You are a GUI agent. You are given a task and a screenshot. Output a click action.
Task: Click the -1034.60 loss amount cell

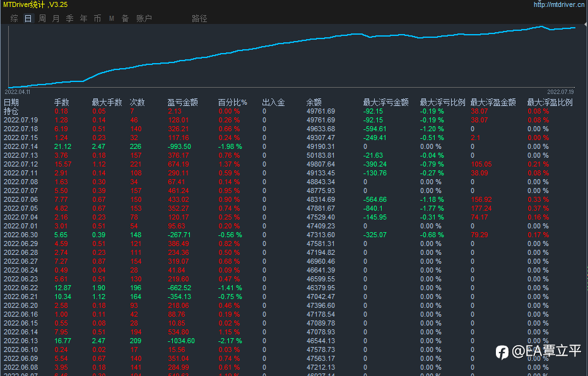[x=181, y=341]
